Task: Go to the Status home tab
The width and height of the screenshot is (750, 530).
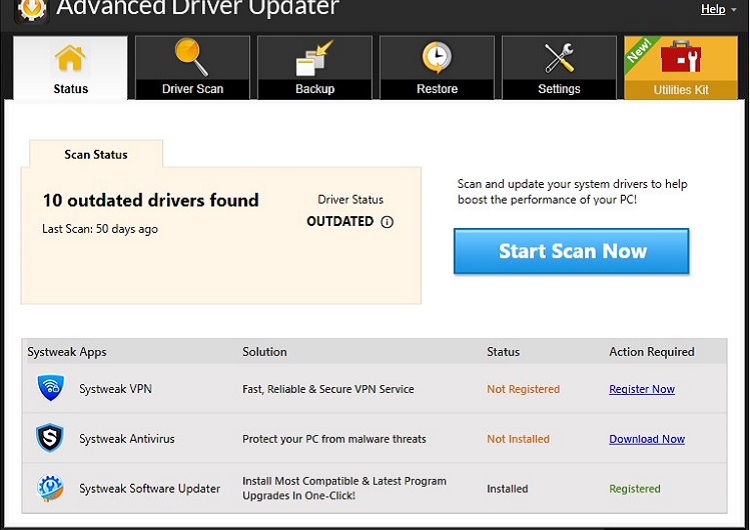Action: (x=70, y=68)
